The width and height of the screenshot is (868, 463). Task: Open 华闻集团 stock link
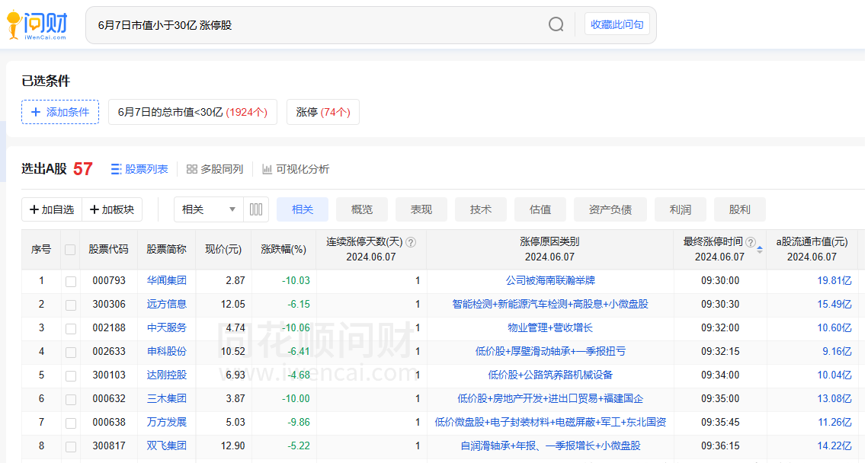tap(167, 280)
